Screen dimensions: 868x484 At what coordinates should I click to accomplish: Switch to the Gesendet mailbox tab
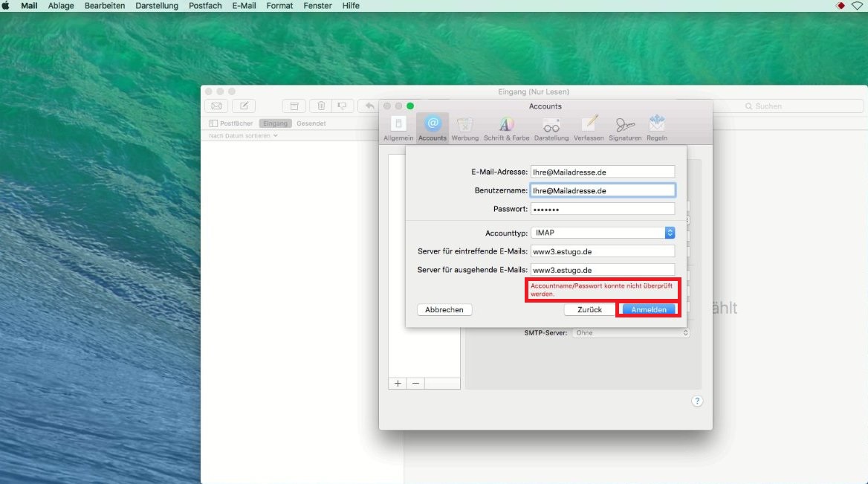[311, 123]
